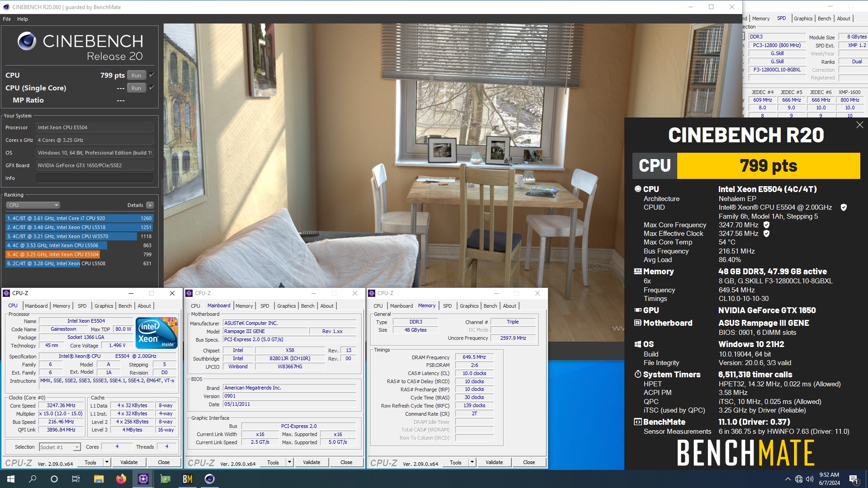The image size is (868, 488).
Task: Click Tools button in Memory CPU-Z window
Action: (456, 462)
